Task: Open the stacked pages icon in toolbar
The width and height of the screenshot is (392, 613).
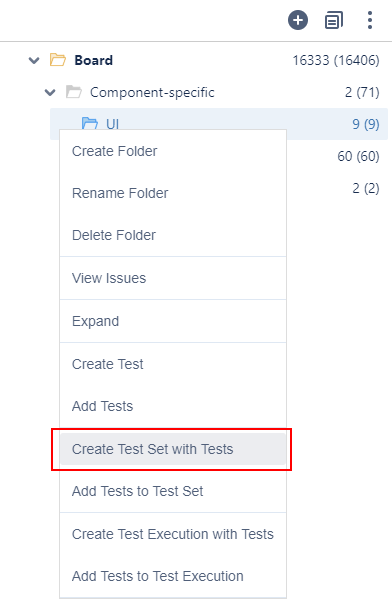Action: [x=334, y=20]
